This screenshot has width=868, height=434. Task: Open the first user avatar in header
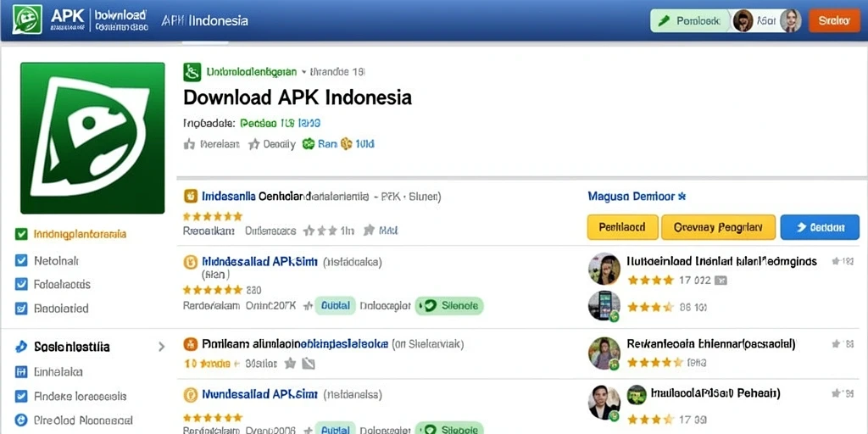coord(743,21)
